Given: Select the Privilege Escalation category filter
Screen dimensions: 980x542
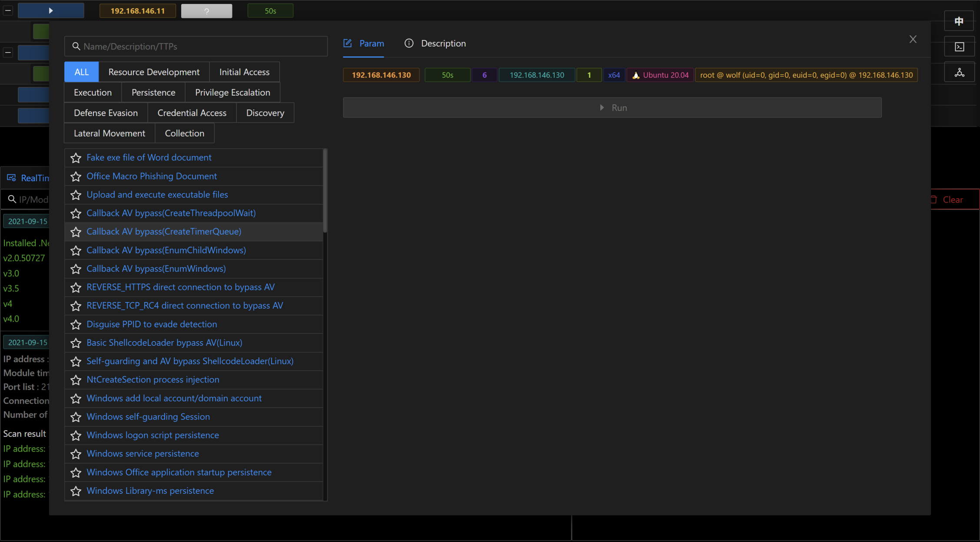Looking at the screenshot, I should 232,93.
